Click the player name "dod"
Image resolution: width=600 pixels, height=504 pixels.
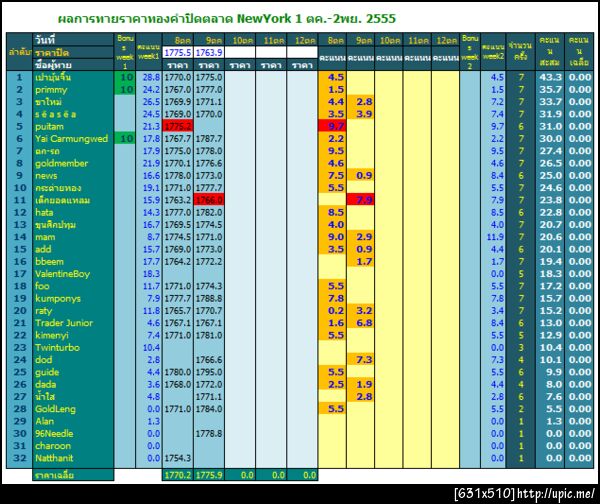[43, 360]
